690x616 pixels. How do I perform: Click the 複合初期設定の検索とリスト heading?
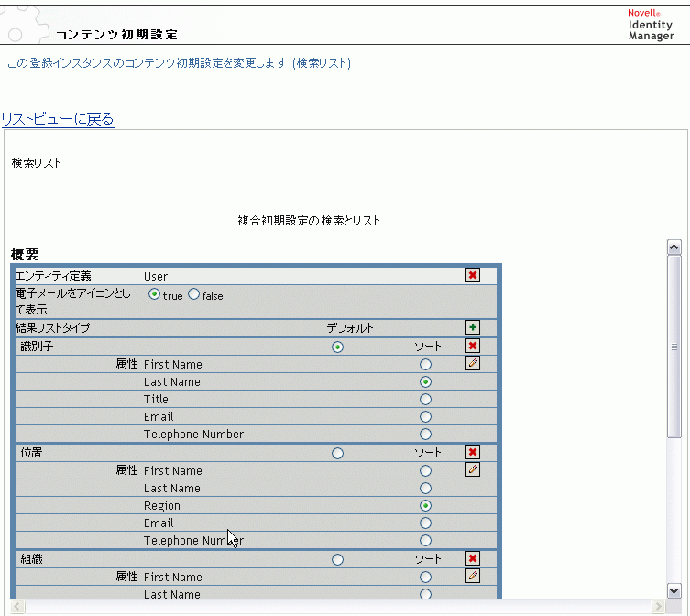click(309, 221)
